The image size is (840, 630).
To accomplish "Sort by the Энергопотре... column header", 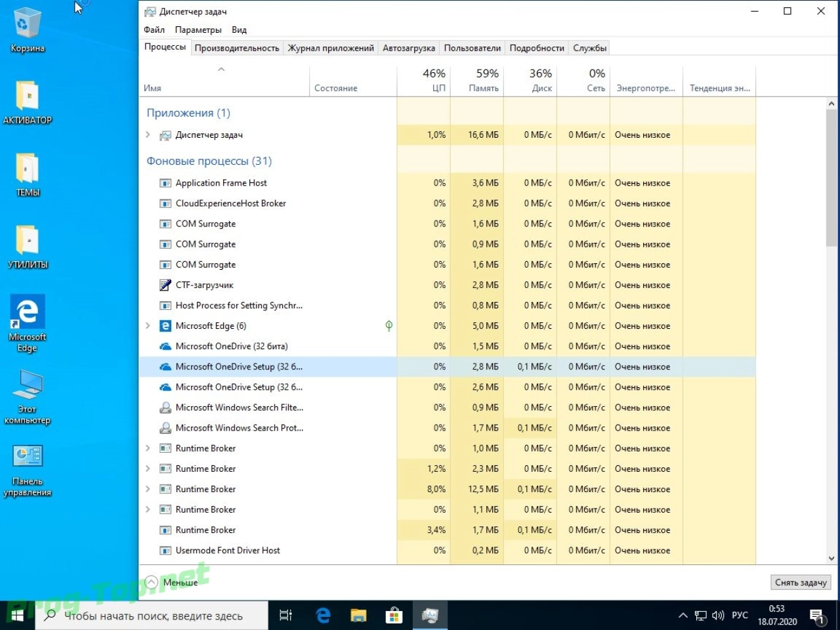I will coord(646,81).
